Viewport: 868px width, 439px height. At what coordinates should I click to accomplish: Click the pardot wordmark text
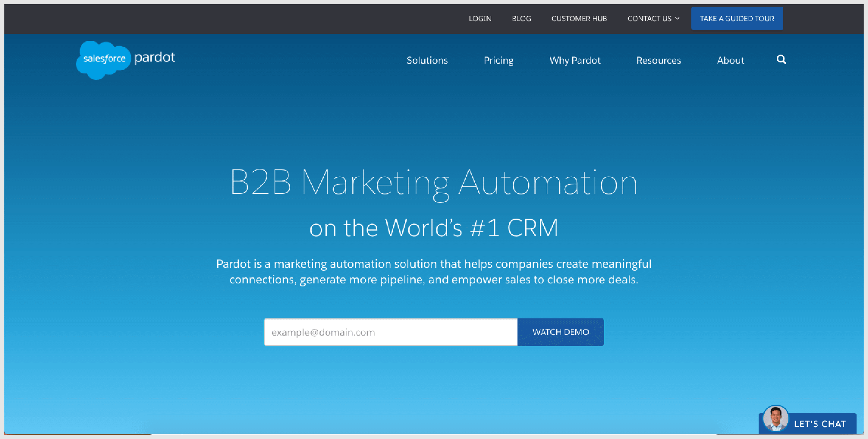coord(154,58)
